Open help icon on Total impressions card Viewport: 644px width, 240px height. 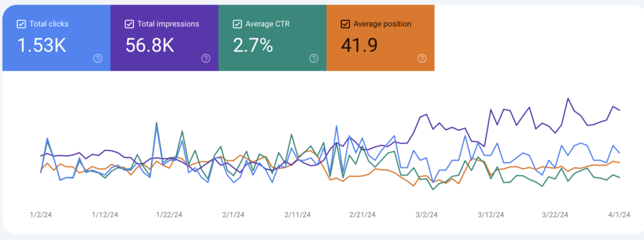tap(206, 59)
